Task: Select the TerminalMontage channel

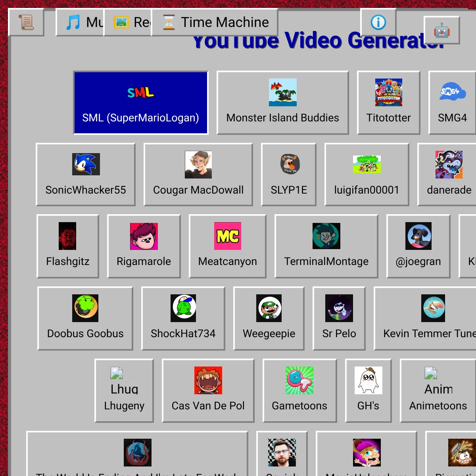Action: click(326, 246)
